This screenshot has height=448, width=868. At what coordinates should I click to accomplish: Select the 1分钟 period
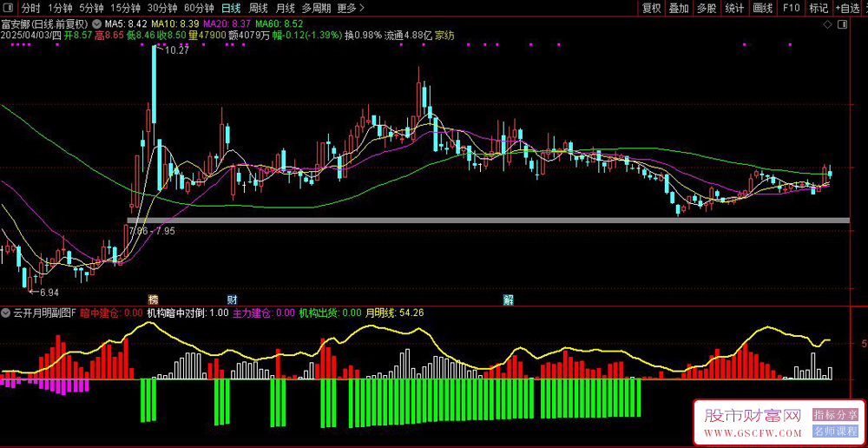(x=60, y=8)
